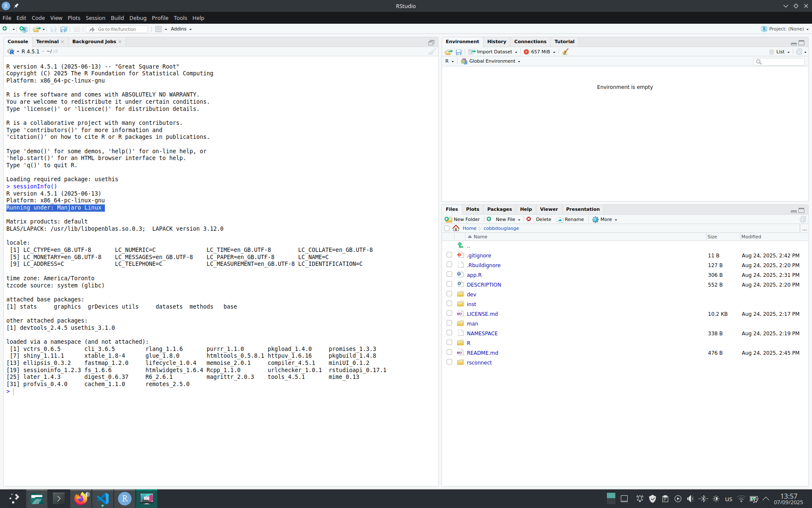812x508 pixels.
Task: Click the green go-to-parent-directory arrow
Action: click(x=460, y=246)
